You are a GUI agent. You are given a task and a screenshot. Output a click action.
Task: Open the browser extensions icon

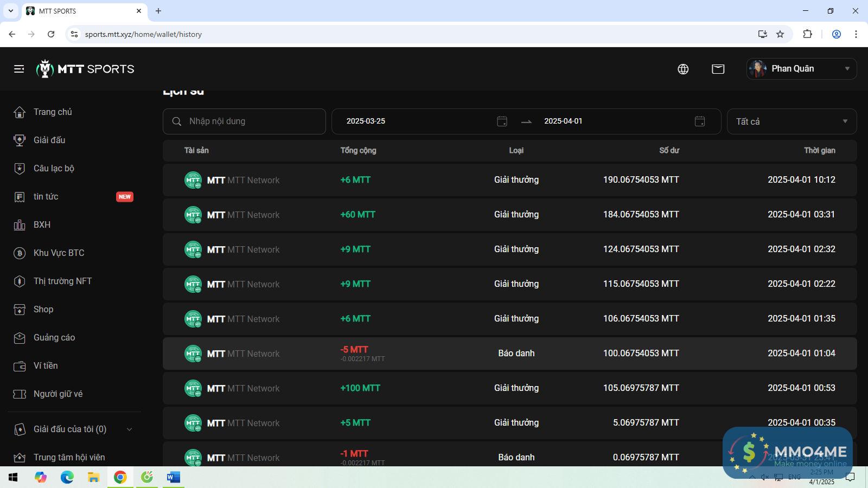point(807,34)
